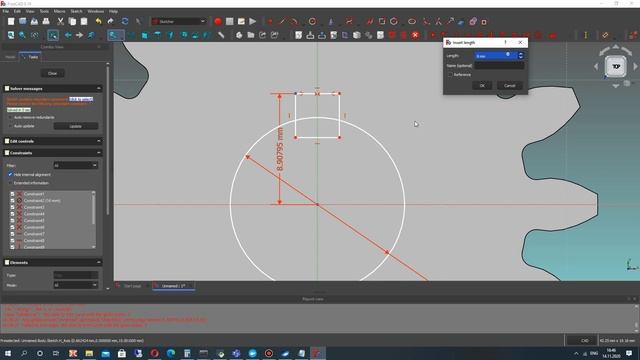Open the constraints Filter dropdown

(x=76, y=165)
